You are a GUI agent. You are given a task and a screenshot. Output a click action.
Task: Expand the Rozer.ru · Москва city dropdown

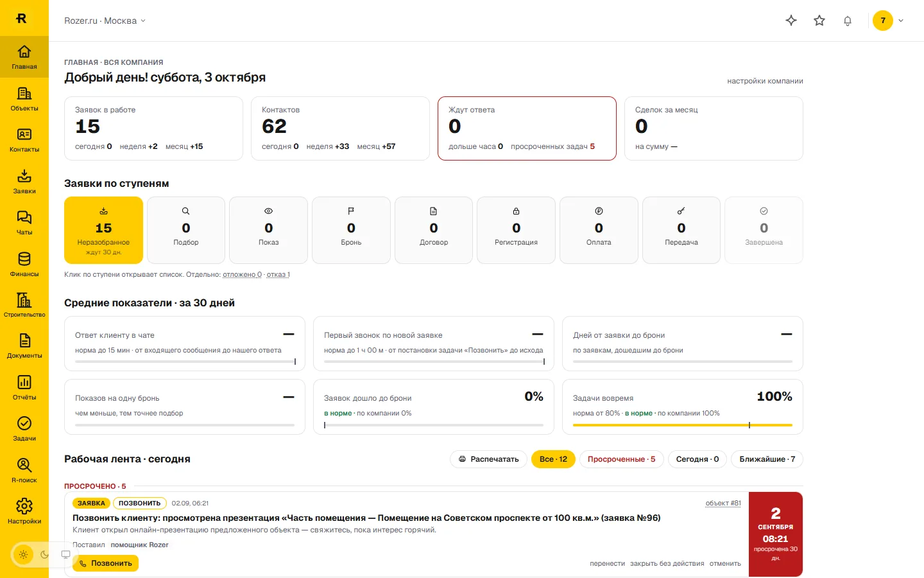click(x=105, y=21)
